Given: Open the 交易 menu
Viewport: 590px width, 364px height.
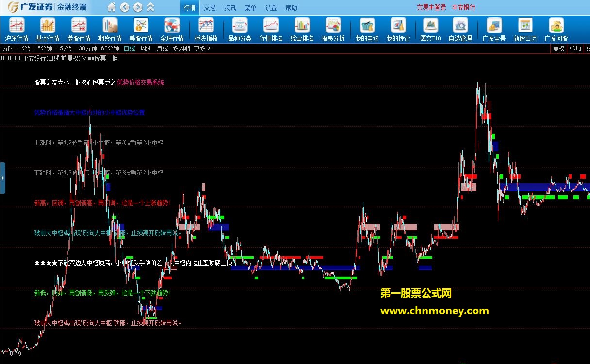Looking at the screenshot, I should tap(210, 8).
